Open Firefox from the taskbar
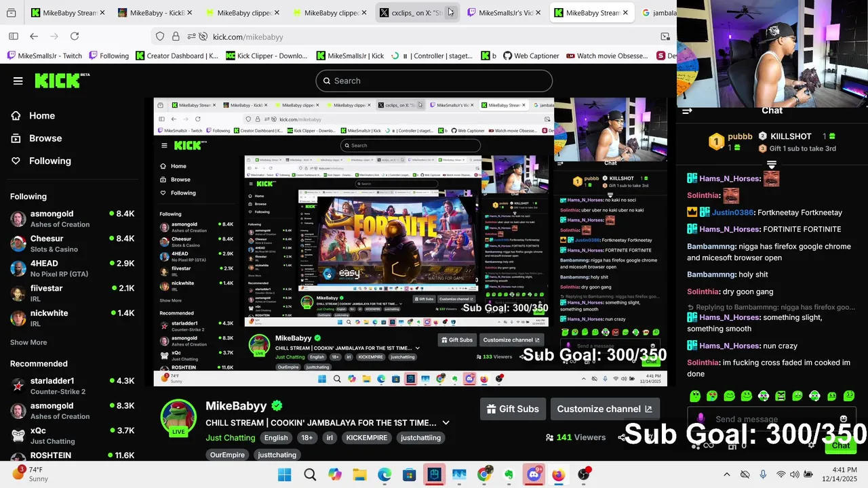Screen dimensions: 868x488 tap(558, 474)
